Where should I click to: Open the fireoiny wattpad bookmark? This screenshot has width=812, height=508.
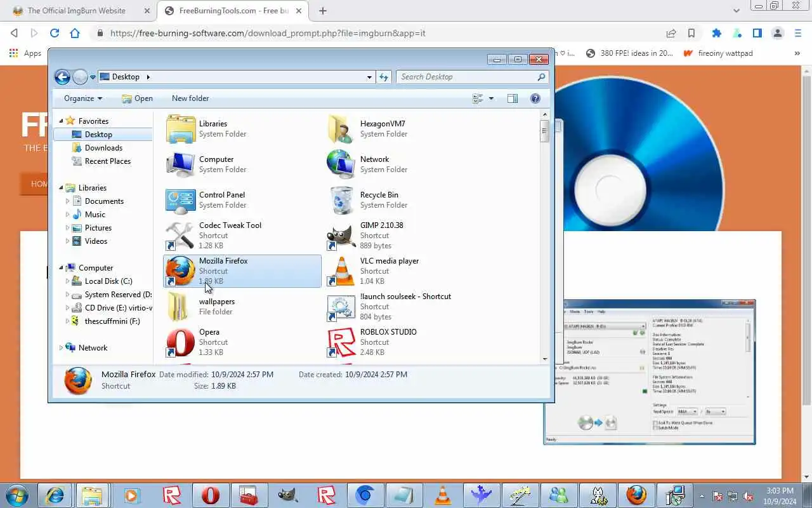tap(717, 53)
